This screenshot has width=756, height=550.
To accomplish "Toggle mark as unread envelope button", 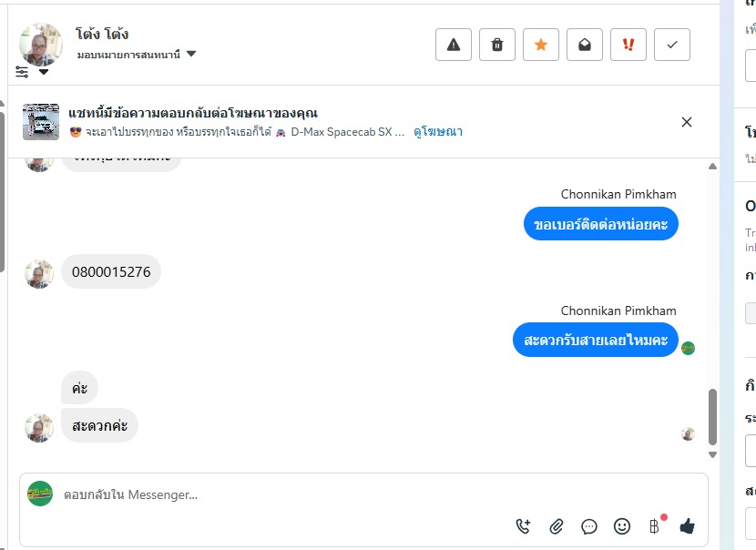I will click(585, 45).
